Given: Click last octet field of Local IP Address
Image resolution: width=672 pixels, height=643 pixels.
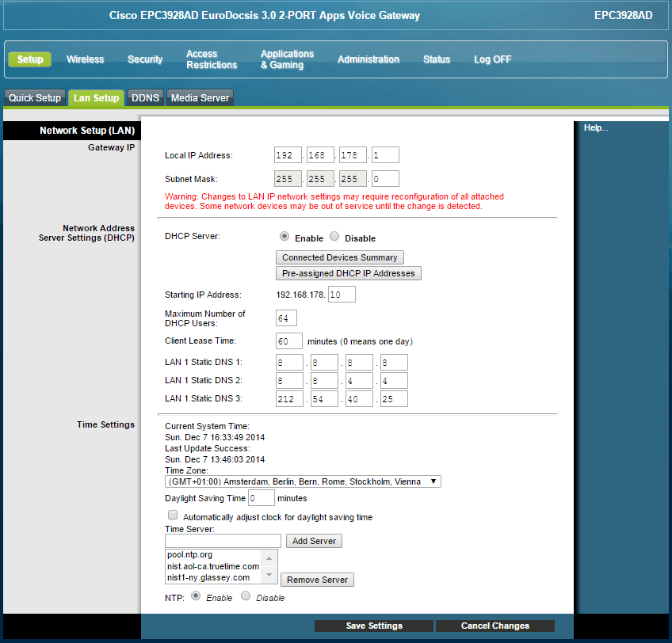Looking at the screenshot, I should point(385,154).
